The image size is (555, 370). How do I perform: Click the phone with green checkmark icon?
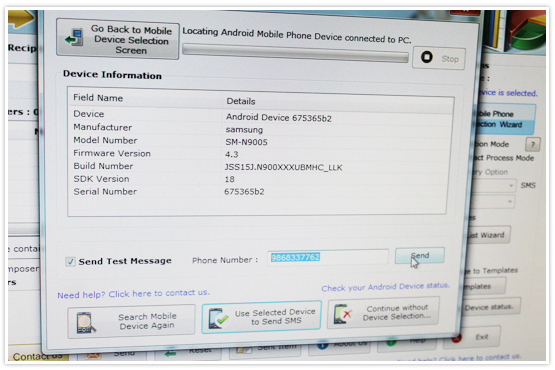[218, 318]
